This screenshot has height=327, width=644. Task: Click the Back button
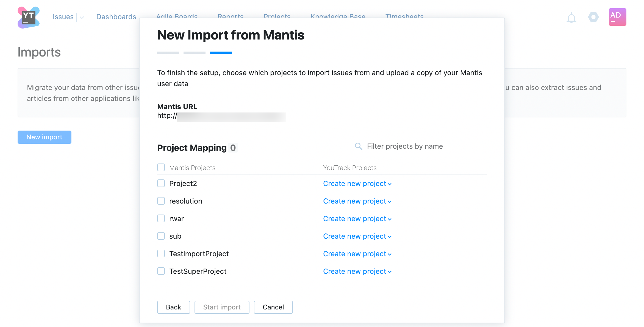(174, 307)
